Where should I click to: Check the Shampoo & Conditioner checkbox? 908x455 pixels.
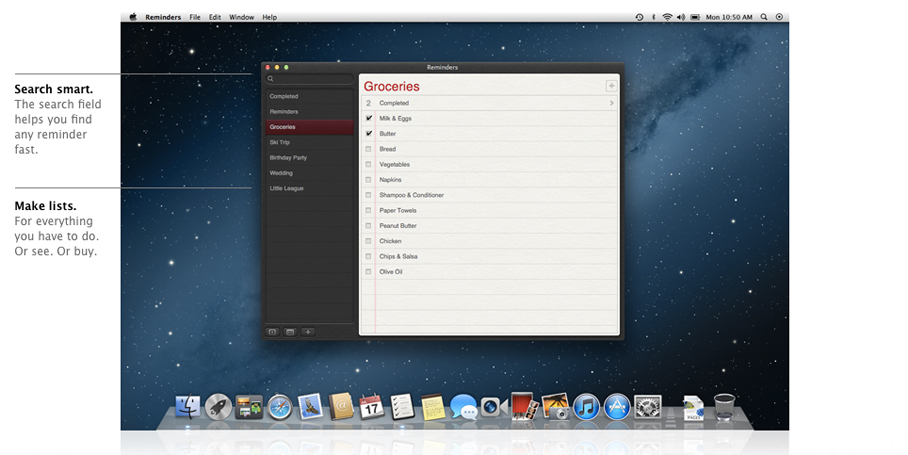point(368,195)
